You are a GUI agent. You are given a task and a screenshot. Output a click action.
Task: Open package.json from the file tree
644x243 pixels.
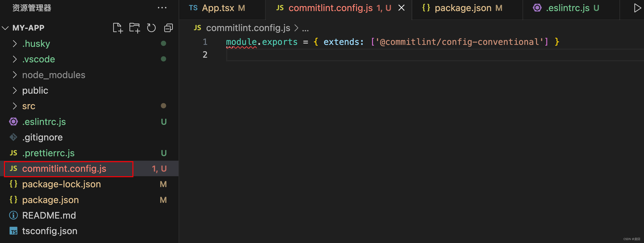tap(89, 200)
